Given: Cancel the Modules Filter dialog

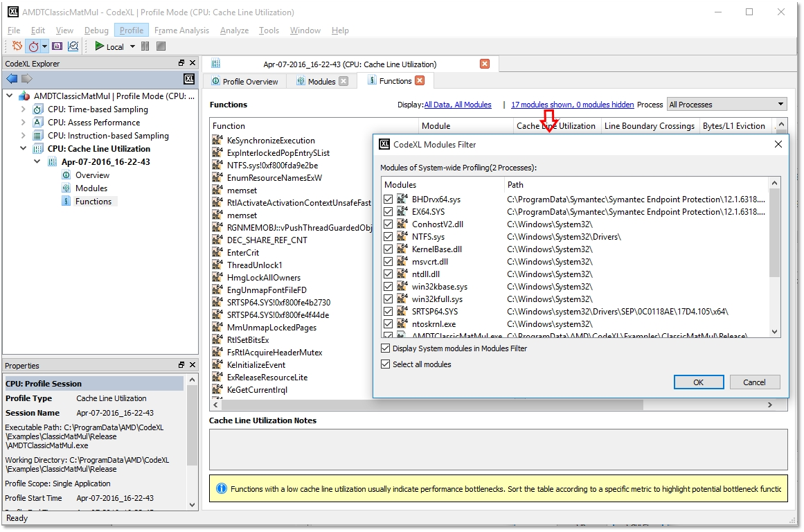Looking at the screenshot, I should pyautogui.click(x=754, y=382).
